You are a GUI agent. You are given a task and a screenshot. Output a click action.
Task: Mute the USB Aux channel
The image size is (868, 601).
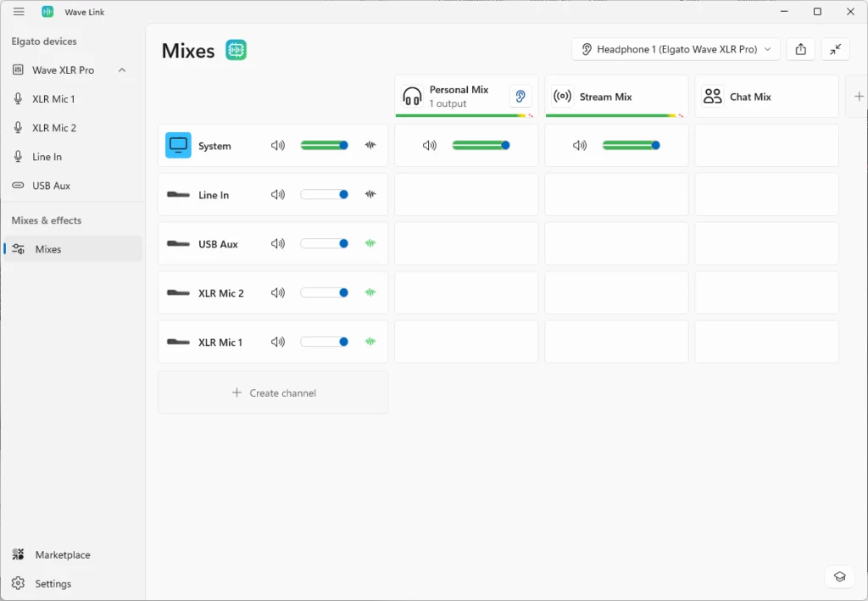pyautogui.click(x=278, y=243)
